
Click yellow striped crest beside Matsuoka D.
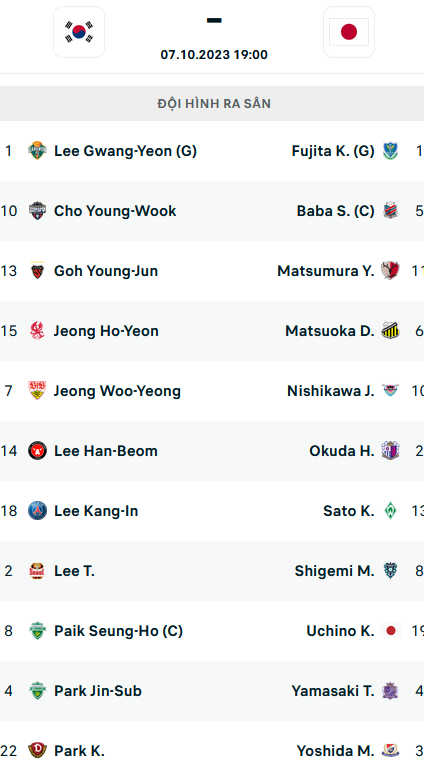click(x=390, y=330)
